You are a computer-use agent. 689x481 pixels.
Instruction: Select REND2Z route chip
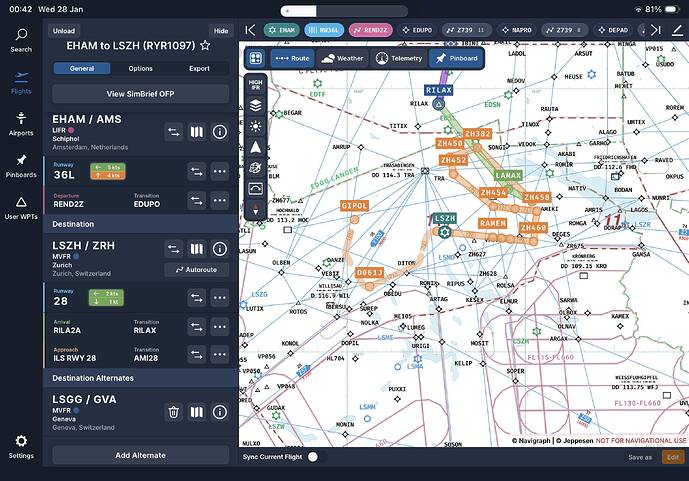click(371, 30)
